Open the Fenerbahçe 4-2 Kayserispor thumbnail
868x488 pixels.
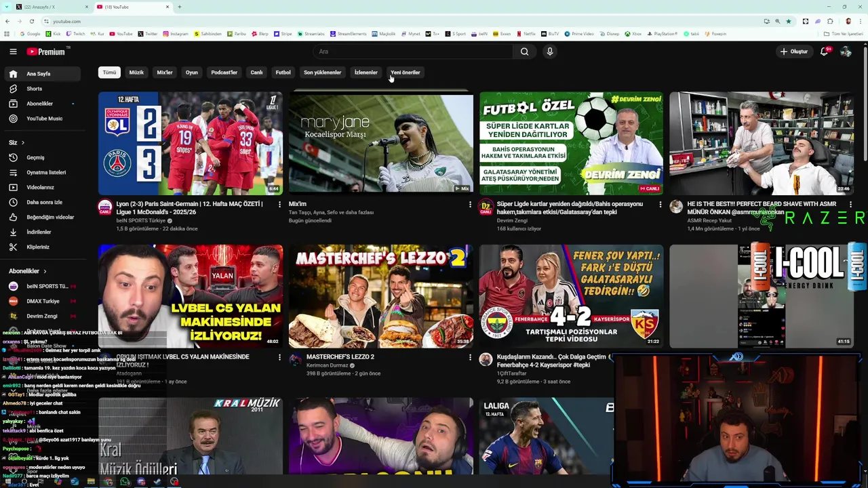point(572,296)
